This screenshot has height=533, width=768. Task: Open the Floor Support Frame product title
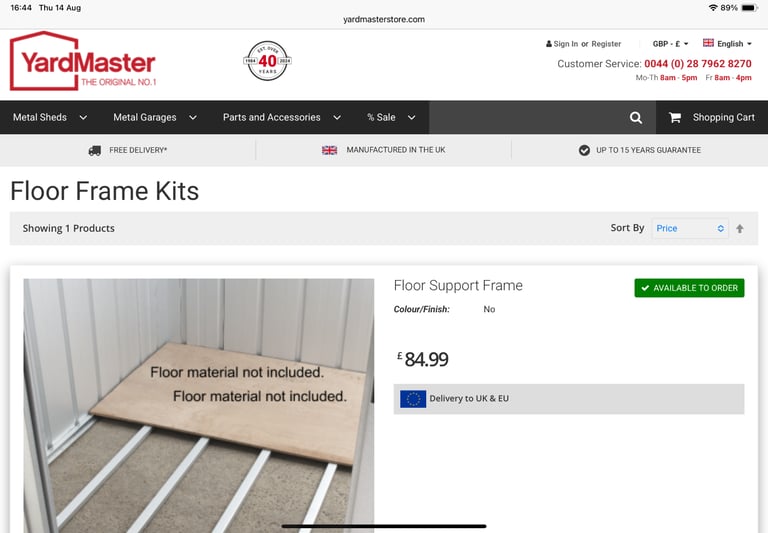(458, 286)
